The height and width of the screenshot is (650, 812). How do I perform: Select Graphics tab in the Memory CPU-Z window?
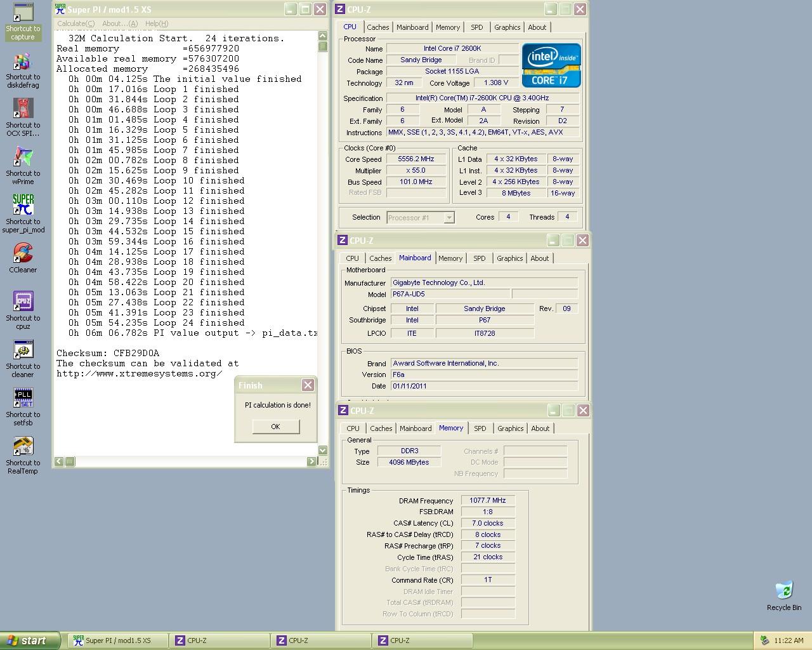click(511, 428)
